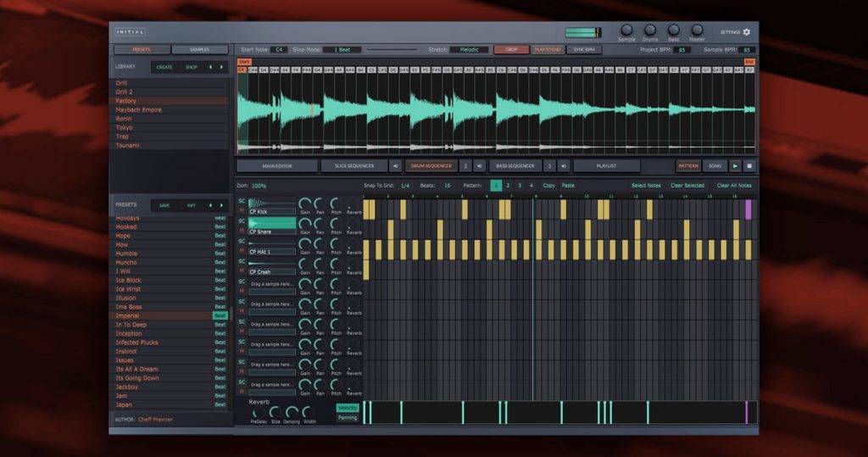Image resolution: width=868 pixels, height=457 pixels.
Task: Click the presets INIT button
Action: click(192, 205)
